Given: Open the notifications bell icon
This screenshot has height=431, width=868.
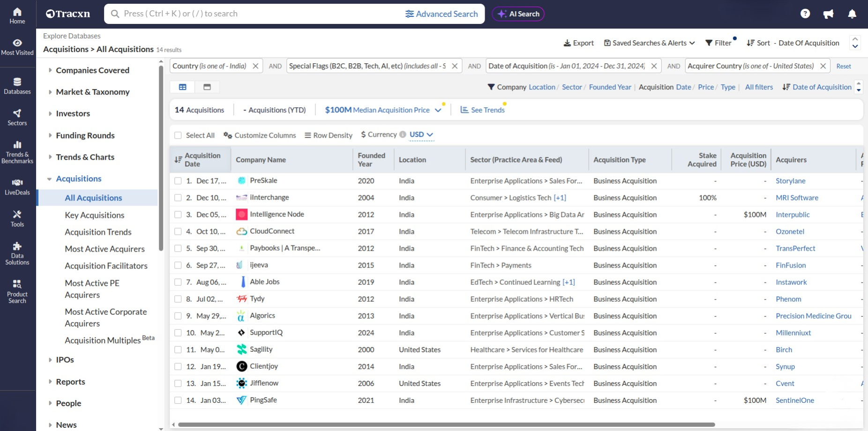Looking at the screenshot, I should coord(852,14).
